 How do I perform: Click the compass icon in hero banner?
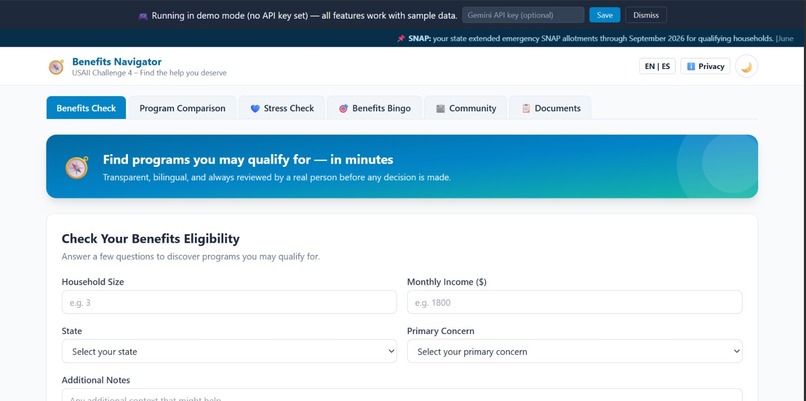[77, 167]
